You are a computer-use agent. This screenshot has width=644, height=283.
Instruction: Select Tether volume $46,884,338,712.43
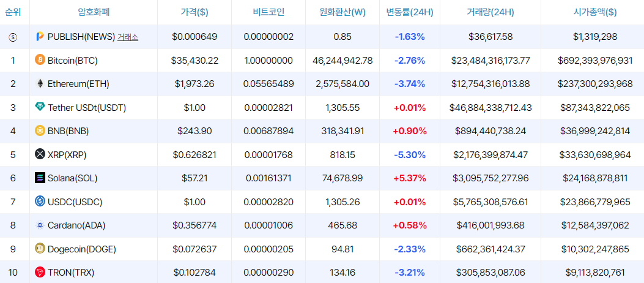coord(490,108)
